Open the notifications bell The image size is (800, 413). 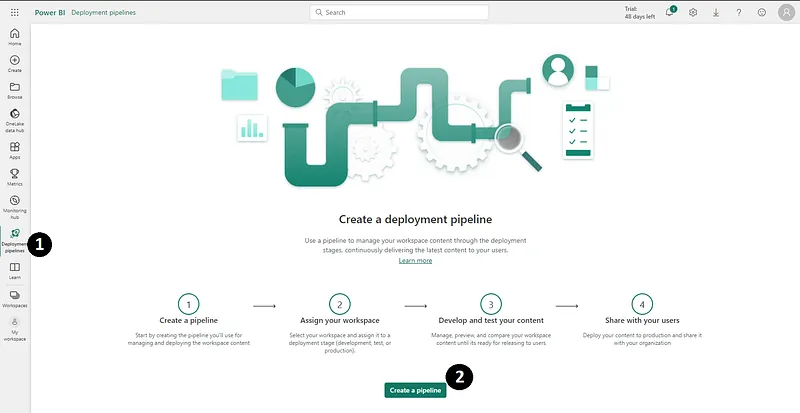[x=670, y=12]
